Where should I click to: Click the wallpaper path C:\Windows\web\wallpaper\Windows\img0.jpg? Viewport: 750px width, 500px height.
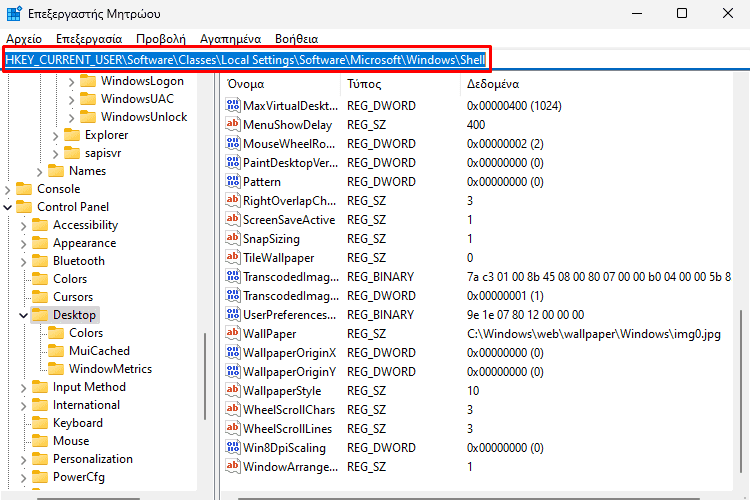594,333
